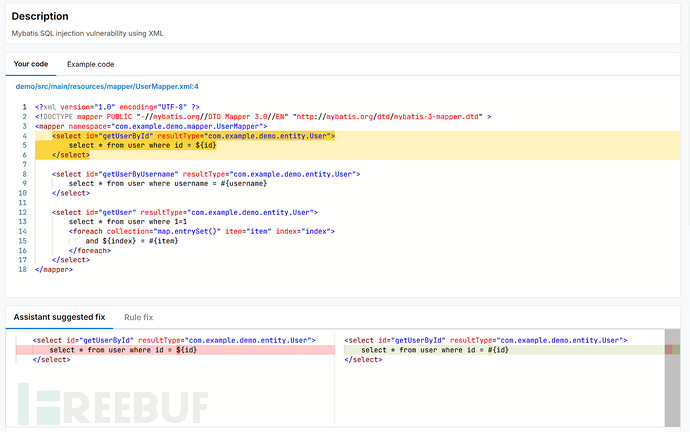This screenshot has height=432, width=690.
Task: Switch to the Example code tab
Action: [x=104, y=64]
